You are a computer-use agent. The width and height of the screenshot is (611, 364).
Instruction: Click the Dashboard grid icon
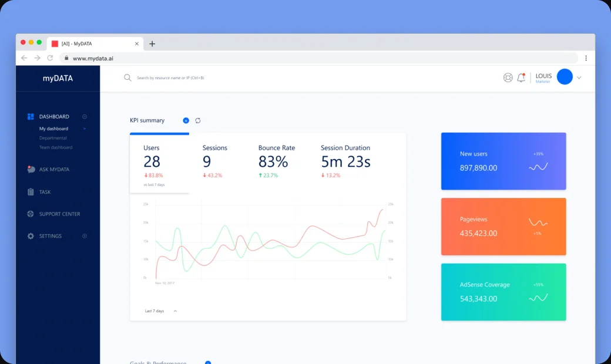pos(31,116)
